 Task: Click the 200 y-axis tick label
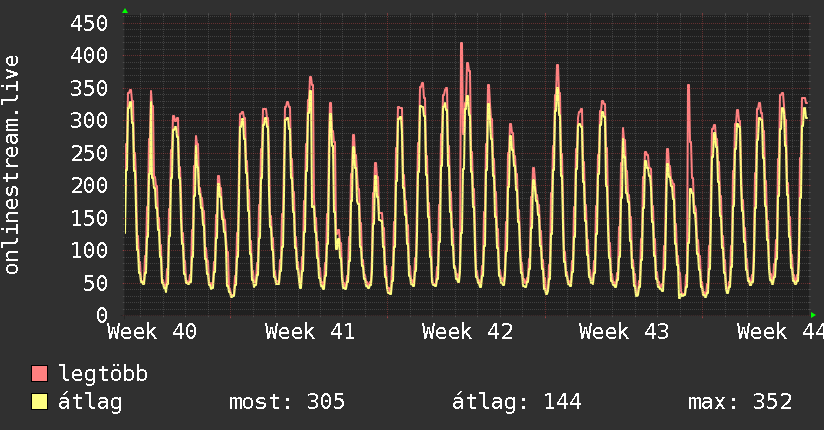tap(89, 185)
